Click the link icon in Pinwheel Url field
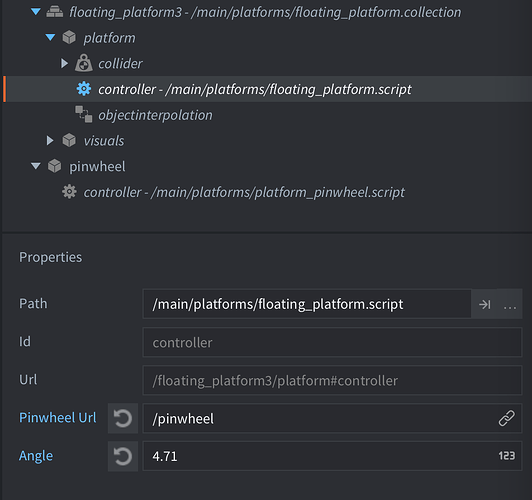Image resolution: width=532 pixels, height=500 pixels. pos(507,418)
